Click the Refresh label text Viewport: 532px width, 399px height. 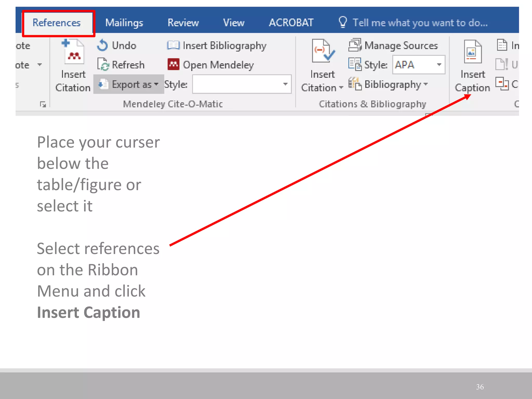click(128, 65)
